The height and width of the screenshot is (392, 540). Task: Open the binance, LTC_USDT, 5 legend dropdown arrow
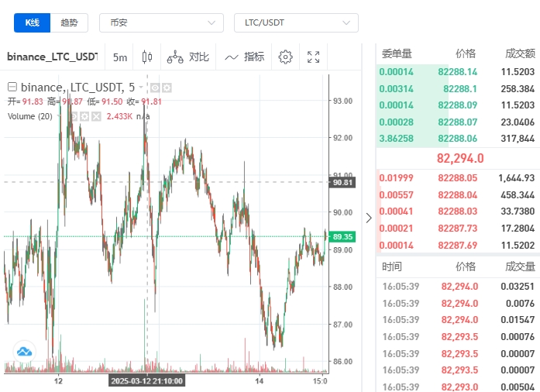point(141,88)
